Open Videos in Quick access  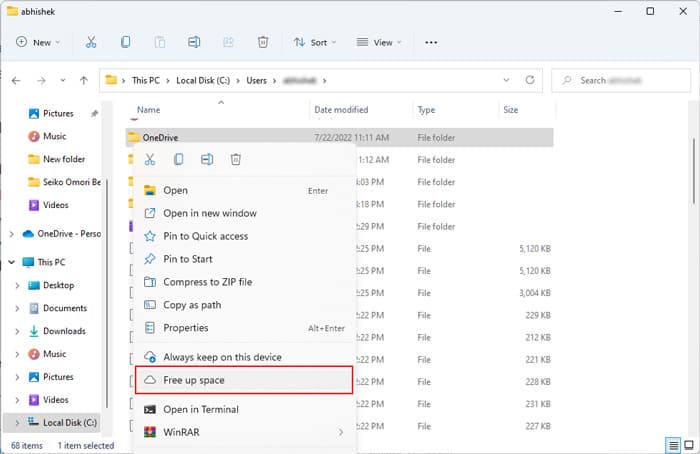tap(48, 205)
